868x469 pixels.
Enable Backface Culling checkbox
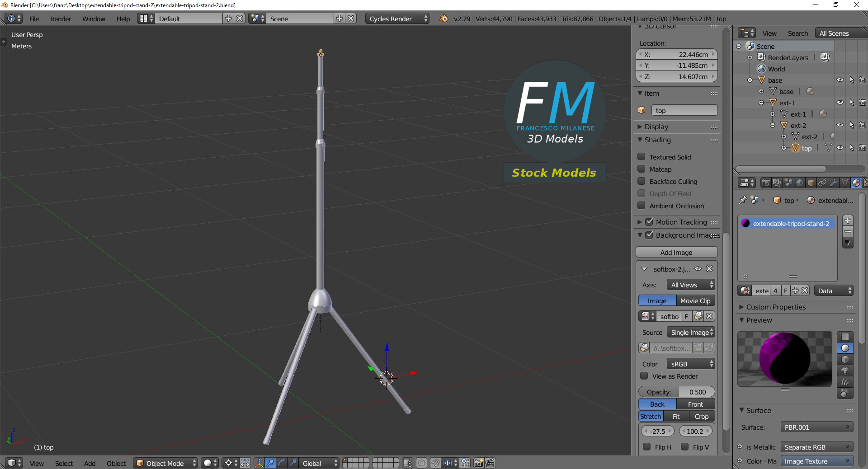[x=641, y=181]
